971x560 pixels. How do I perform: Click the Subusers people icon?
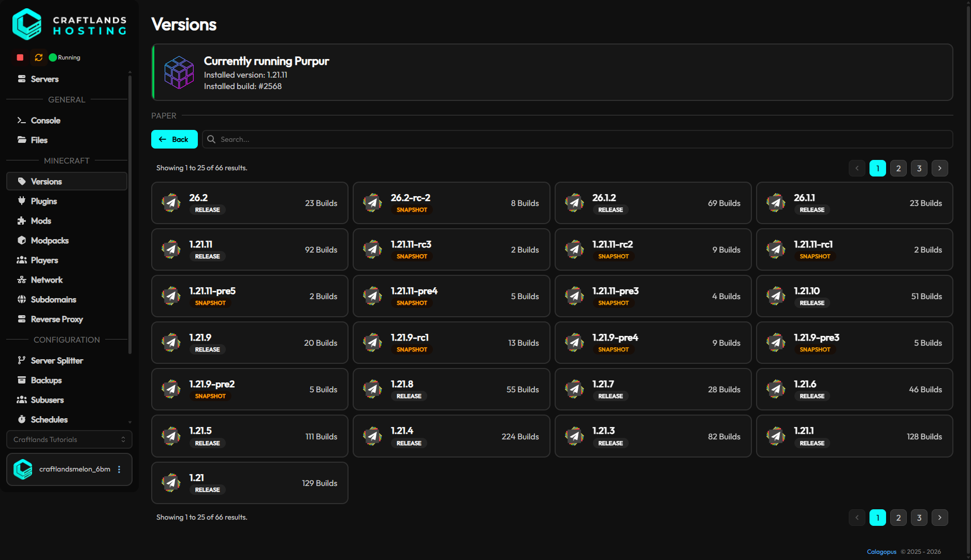[22, 400]
